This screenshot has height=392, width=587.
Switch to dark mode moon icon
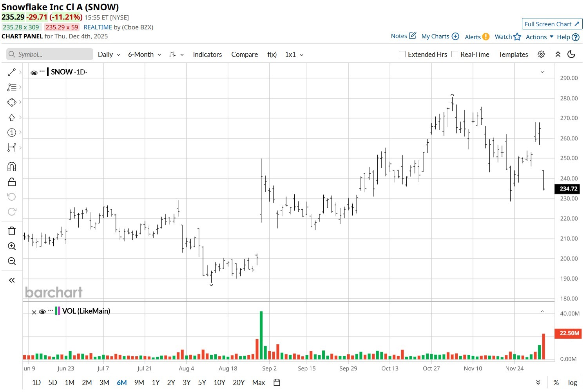click(571, 54)
